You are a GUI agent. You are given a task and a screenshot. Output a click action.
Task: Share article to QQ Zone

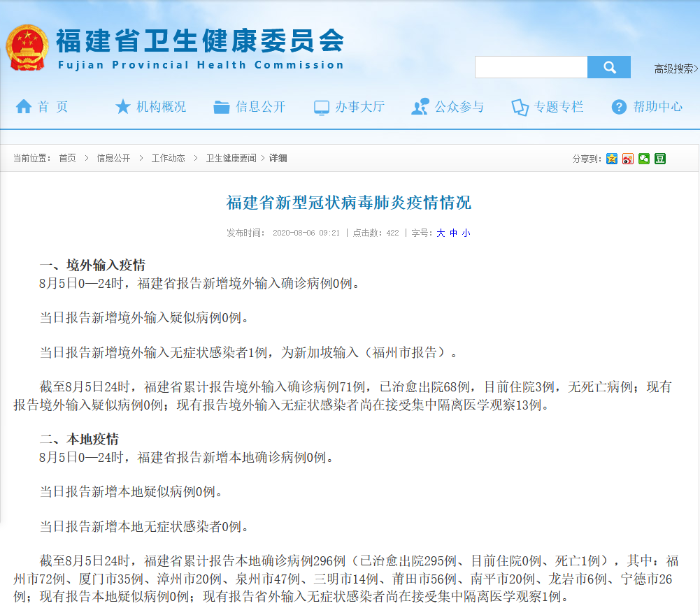[612, 159]
